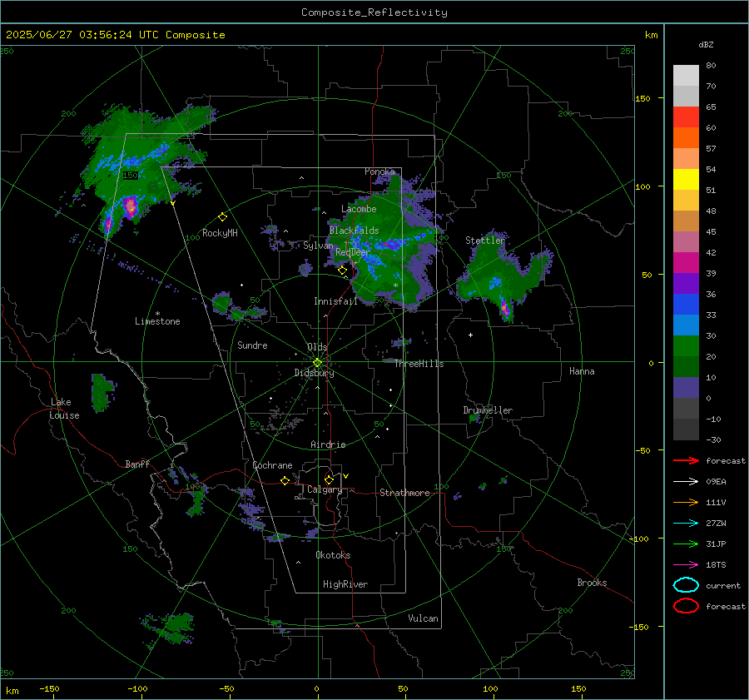Pick the red 60–65 dBZ swatch
Image resolution: width=749 pixels, height=700 pixels.
686,117
